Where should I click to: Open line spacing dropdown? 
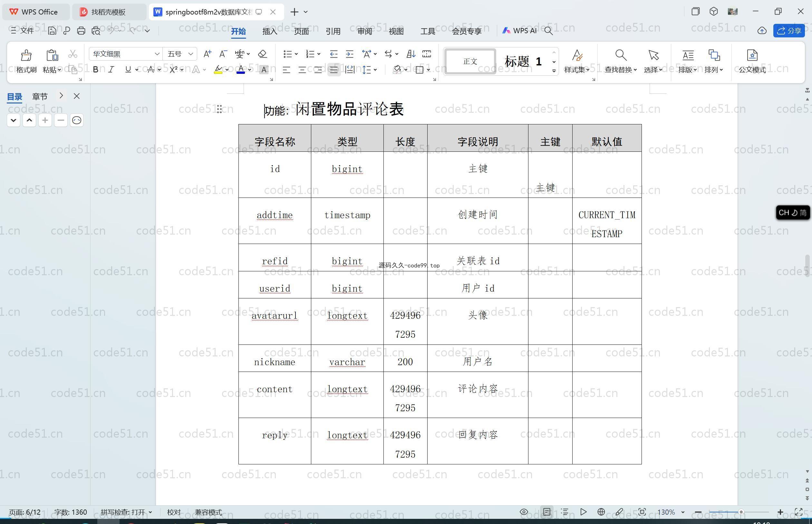pyautogui.click(x=375, y=70)
